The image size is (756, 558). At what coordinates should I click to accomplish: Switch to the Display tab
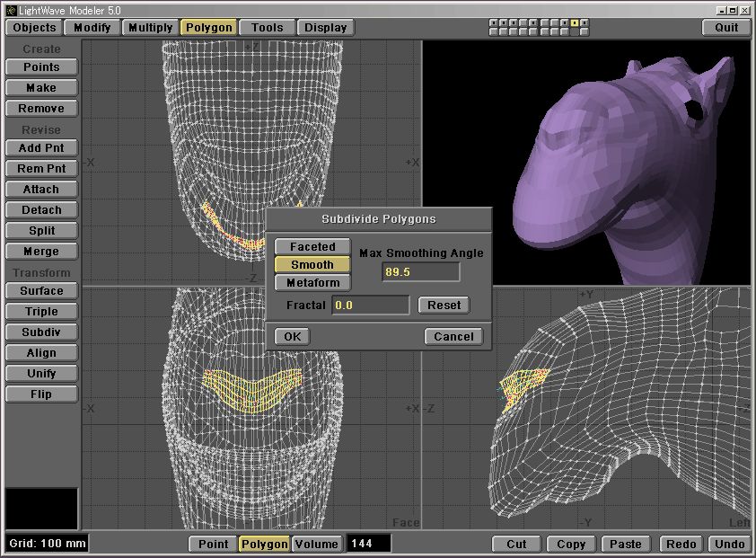coord(325,28)
